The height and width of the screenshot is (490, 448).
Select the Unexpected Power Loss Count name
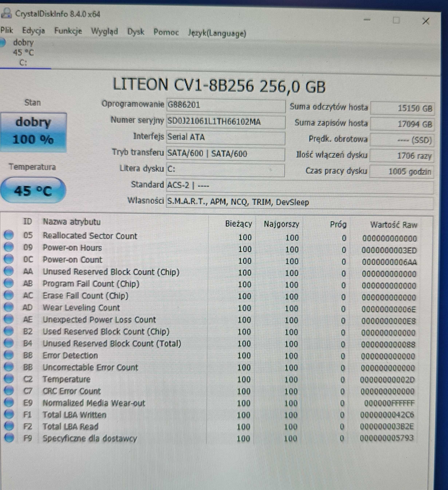tap(99, 320)
